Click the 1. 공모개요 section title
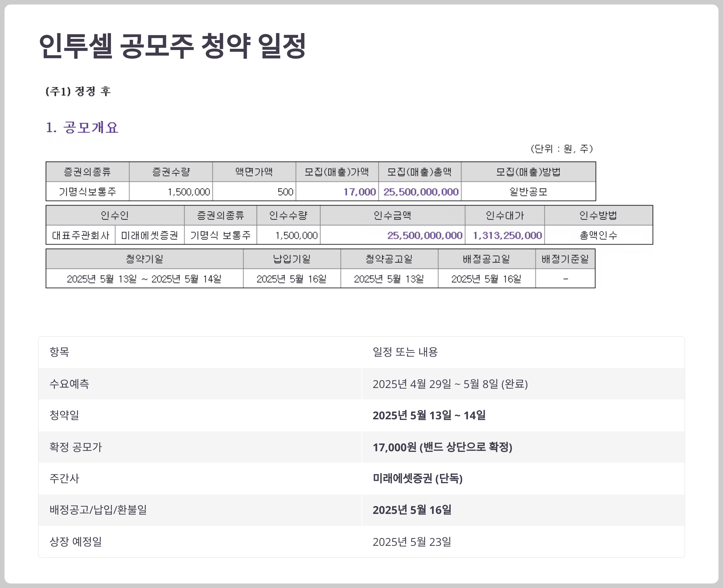723x588 pixels. 82,128
